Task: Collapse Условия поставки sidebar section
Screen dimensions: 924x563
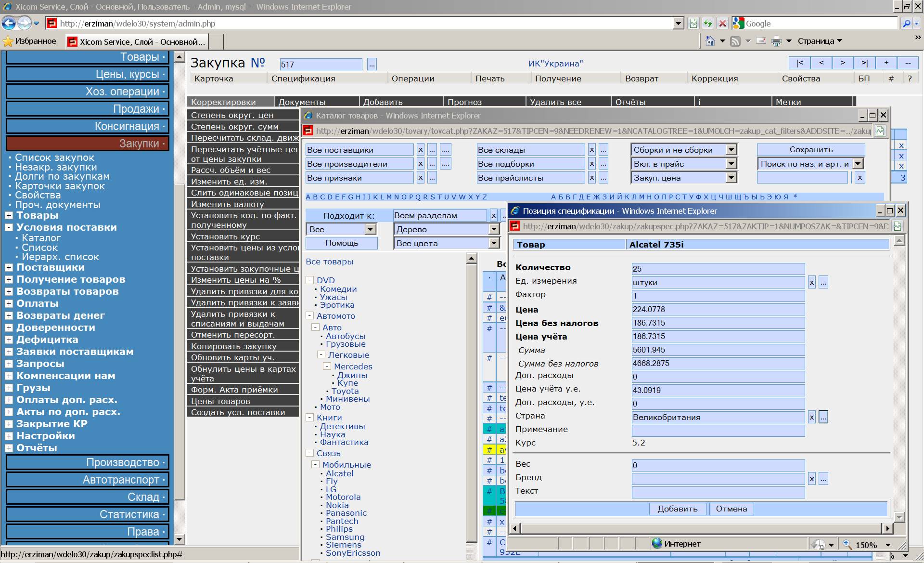Action: [x=9, y=227]
